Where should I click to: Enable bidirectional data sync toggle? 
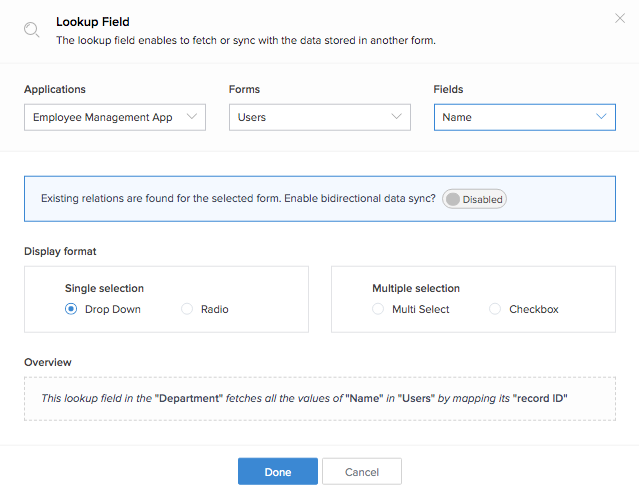tap(475, 199)
